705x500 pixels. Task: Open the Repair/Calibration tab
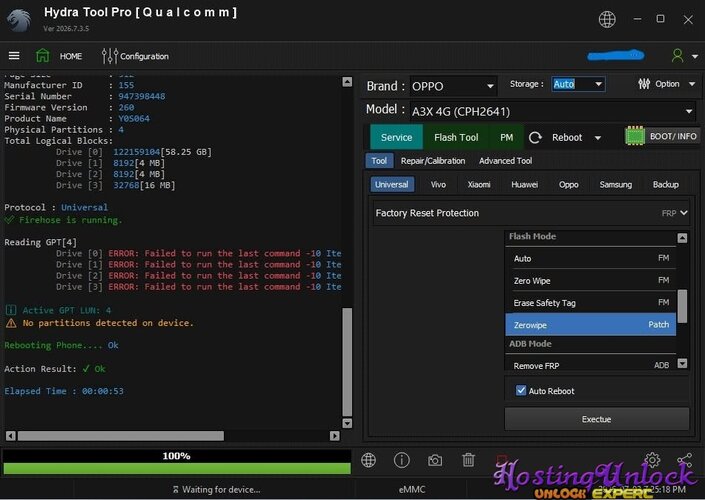433,161
